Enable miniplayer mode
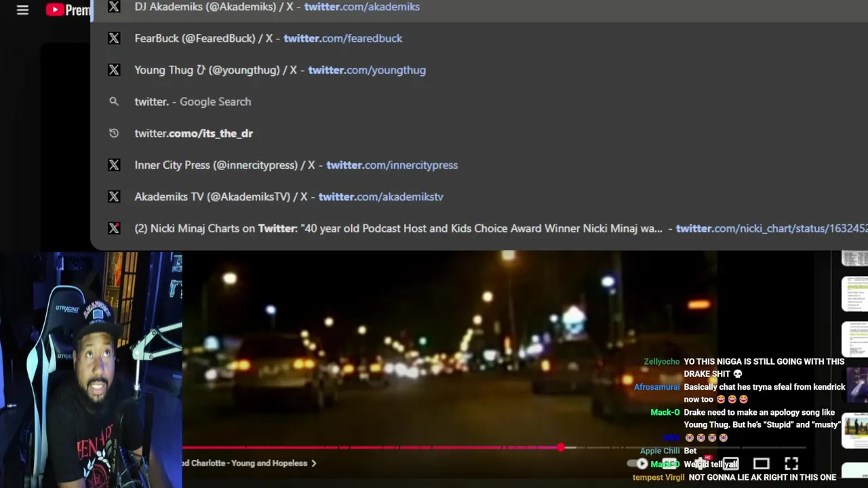The width and height of the screenshot is (868, 488). coord(730,464)
